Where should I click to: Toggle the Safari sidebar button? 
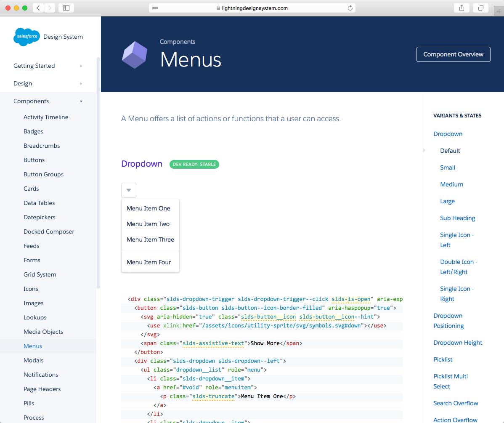66,8
